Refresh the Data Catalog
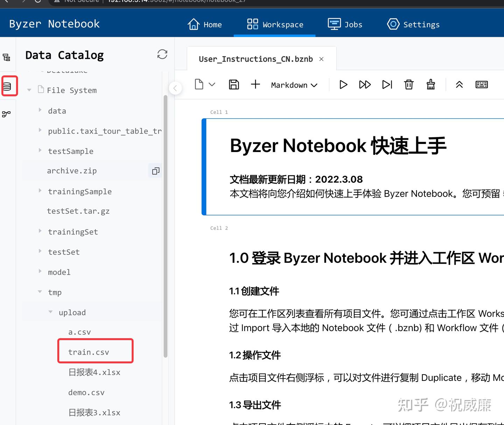The image size is (504, 425). pyautogui.click(x=162, y=54)
